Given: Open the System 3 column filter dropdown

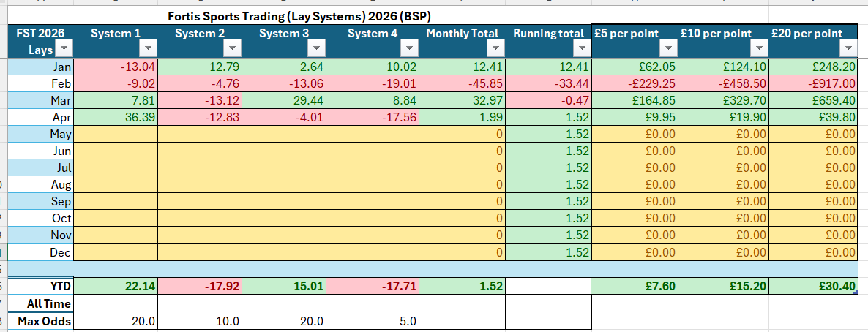Looking at the screenshot, I should tap(317, 49).
